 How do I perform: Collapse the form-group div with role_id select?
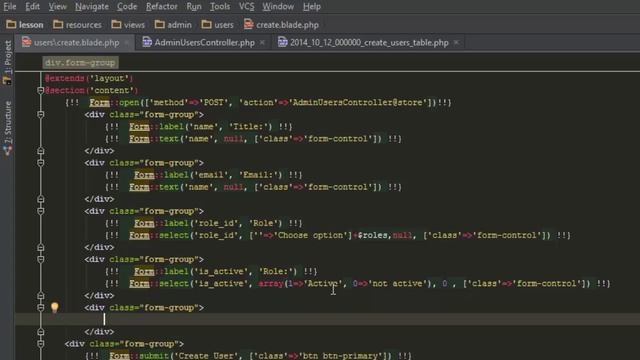point(40,211)
